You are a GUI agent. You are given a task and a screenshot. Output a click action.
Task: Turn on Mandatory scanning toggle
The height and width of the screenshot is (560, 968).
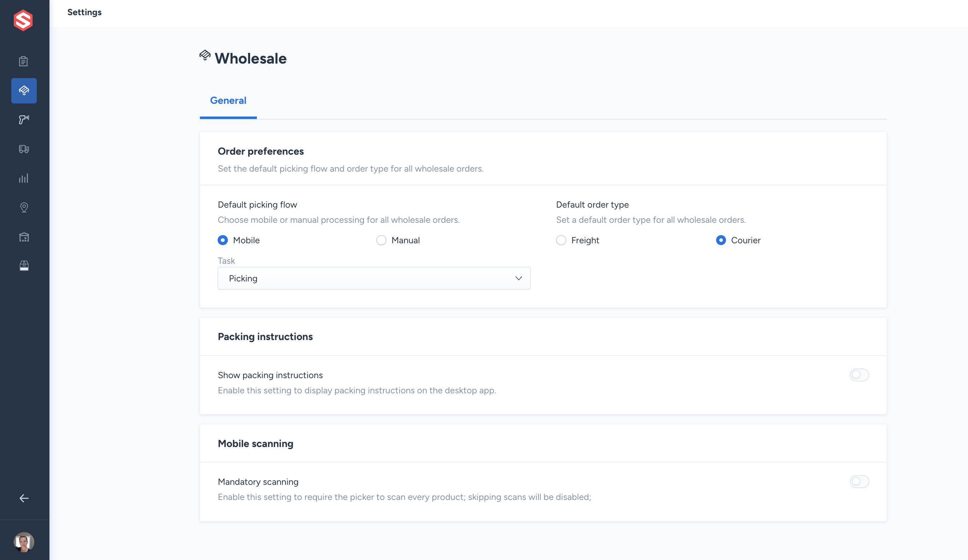pyautogui.click(x=859, y=481)
